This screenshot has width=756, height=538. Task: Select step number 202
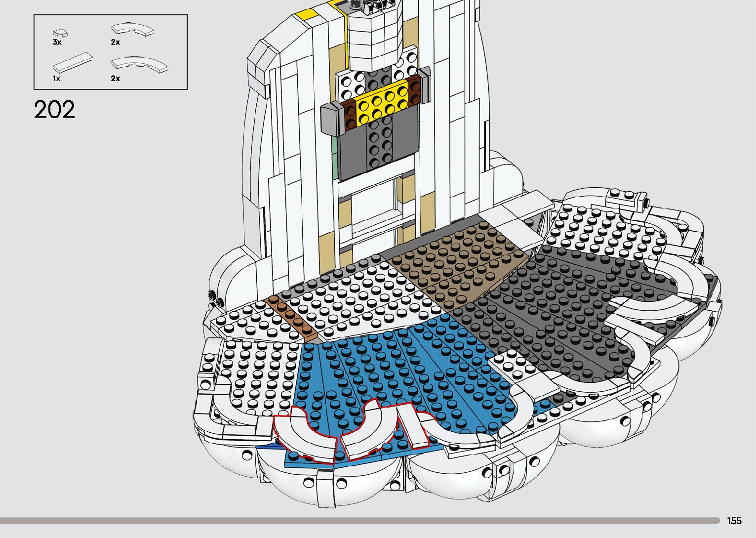[x=55, y=110]
